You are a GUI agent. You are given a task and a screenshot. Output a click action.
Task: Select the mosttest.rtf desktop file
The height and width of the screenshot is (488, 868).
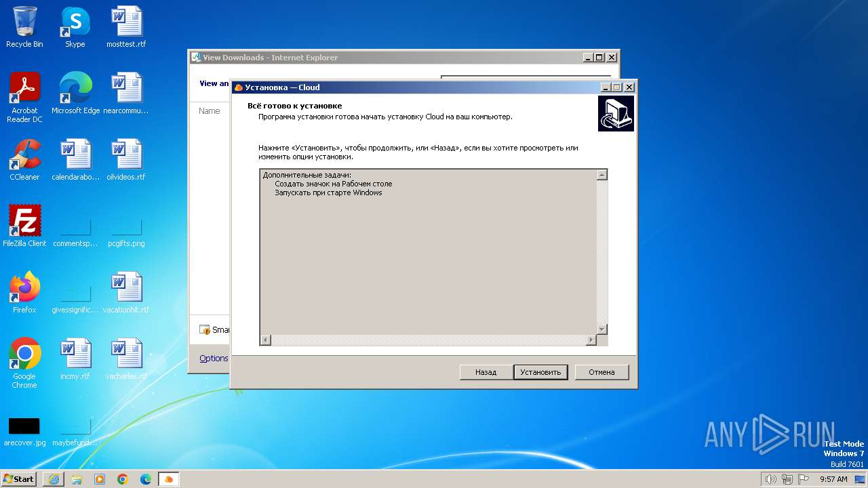pyautogui.click(x=126, y=28)
